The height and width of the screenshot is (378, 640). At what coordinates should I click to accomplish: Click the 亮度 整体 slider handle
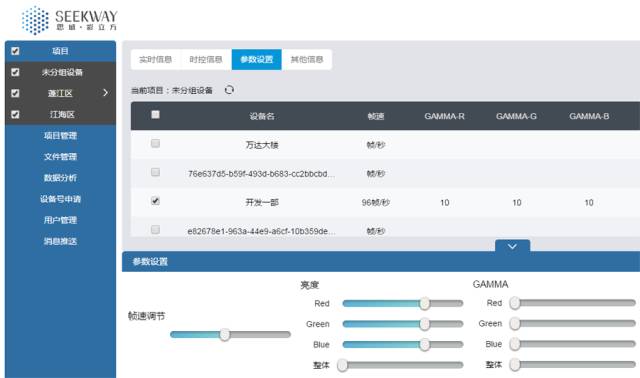[x=342, y=365]
